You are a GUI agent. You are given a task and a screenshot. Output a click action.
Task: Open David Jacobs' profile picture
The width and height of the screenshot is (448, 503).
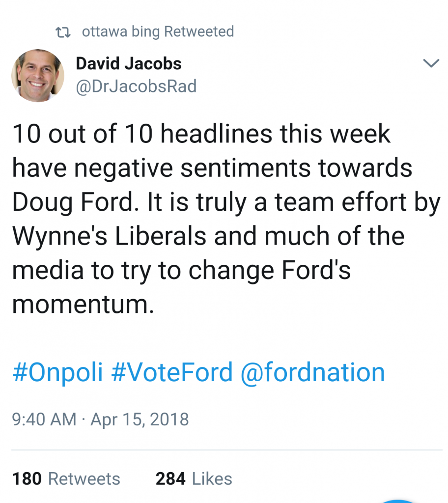coord(38,76)
